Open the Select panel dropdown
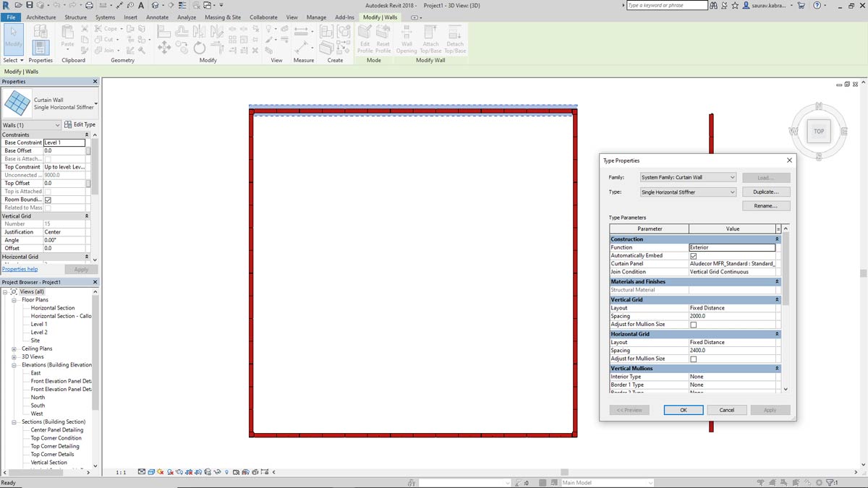Screen dimensions: 868x488 (13, 61)
